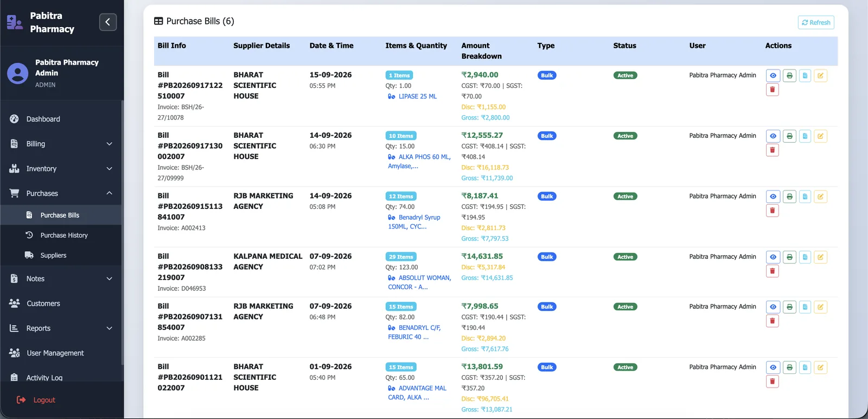Delete the ₹13,801.59 purchase bill
The height and width of the screenshot is (419, 868).
click(x=773, y=382)
